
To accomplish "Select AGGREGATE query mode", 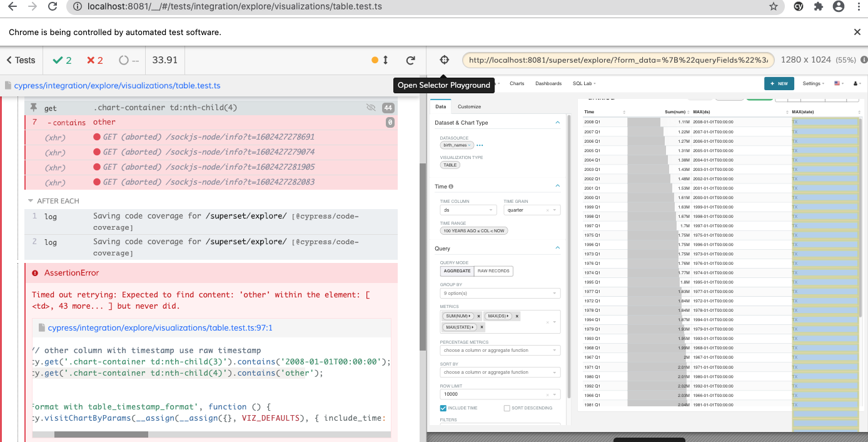I will (x=457, y=271).
